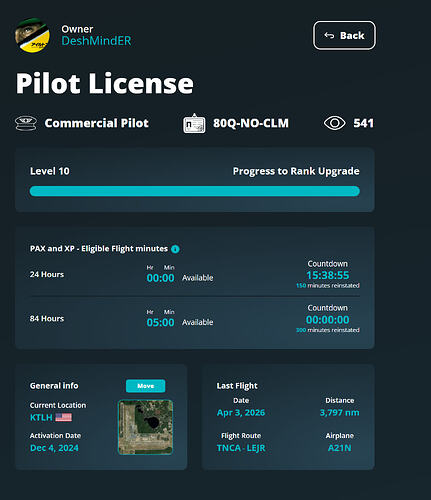
Task: Click the license ID badge icon
Action: click(x=194, y=123)
